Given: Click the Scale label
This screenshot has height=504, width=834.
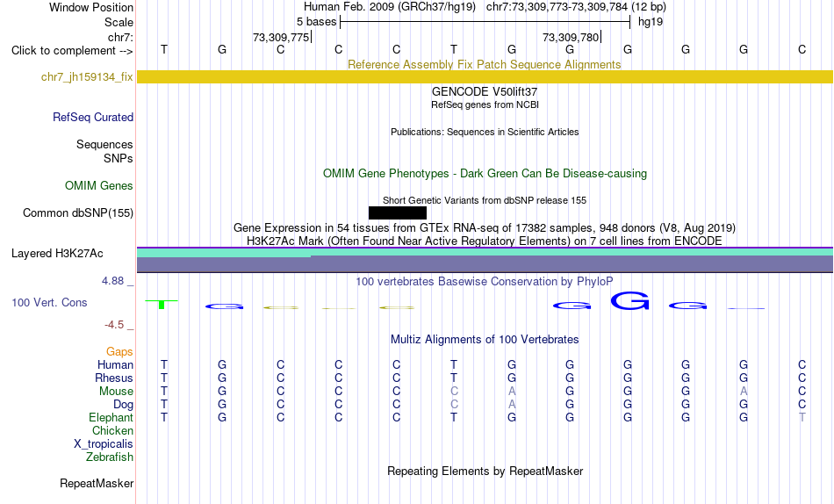Looking at the screenshot, I should [119, 22].
